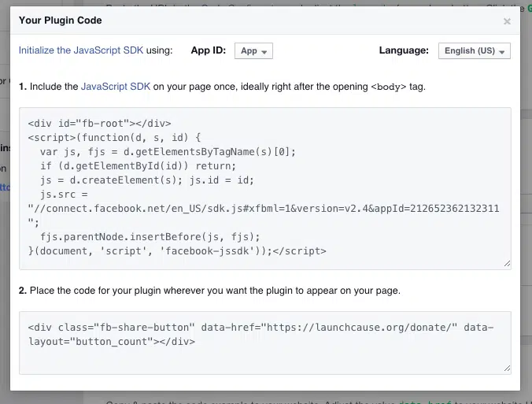Click the step 2 Place the code instruction
The width and height of the screenshot is (532, 404).
click(x=209, y=291)
